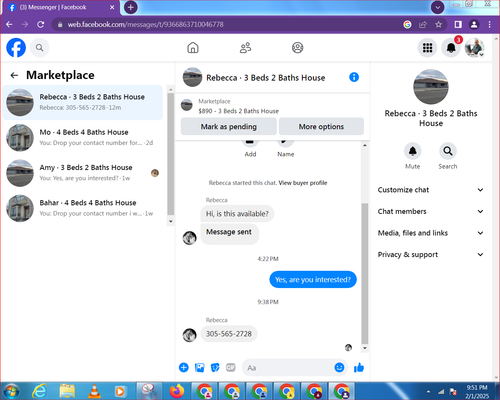
Task: Click Add button in chat
Action: (x=250, y=148)
